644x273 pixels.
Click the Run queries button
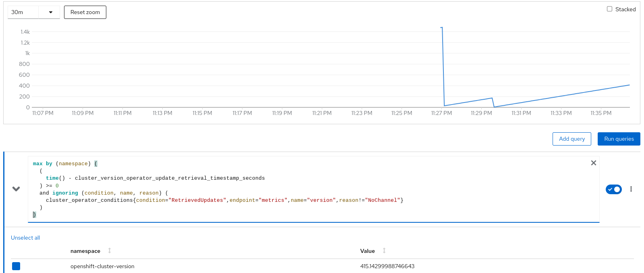(x=619, y=139)
